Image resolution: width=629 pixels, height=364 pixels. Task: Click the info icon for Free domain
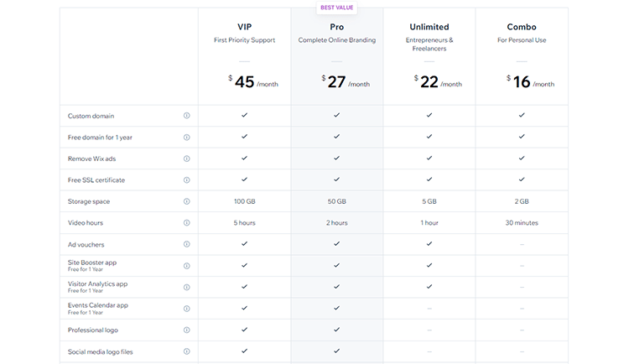tap(186, 137)
